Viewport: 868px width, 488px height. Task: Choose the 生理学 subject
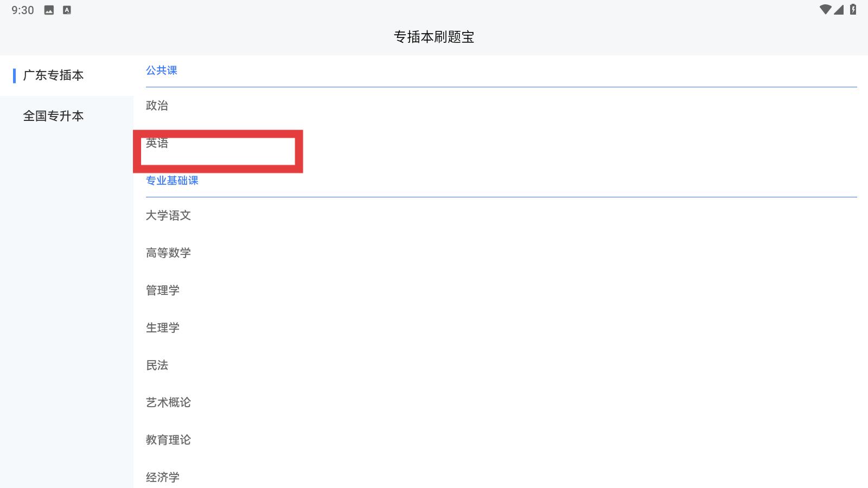(501, 328)
